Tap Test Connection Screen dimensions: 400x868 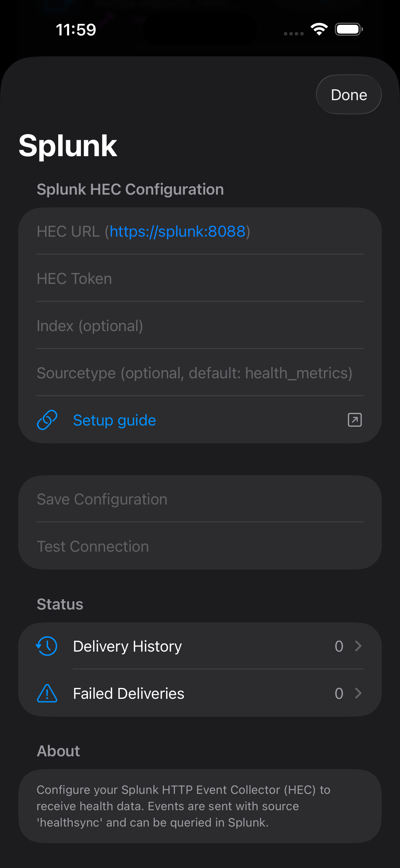[x=93, y=546]
